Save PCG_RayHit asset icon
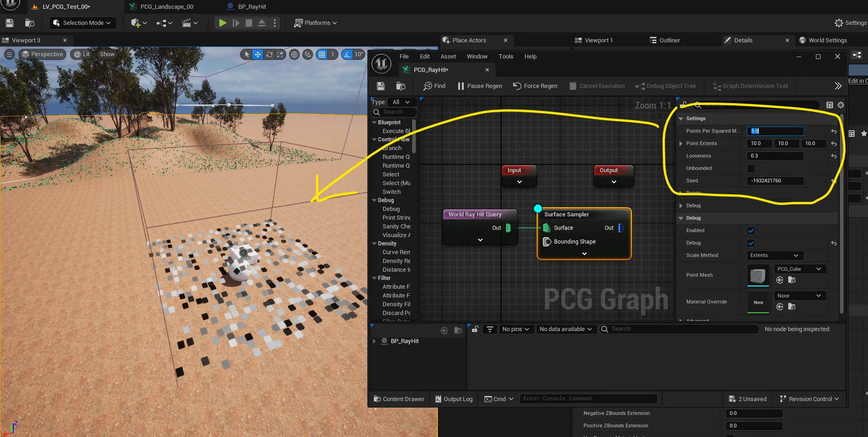This screenshot has width=868, height=437. [x=381, y=86]
